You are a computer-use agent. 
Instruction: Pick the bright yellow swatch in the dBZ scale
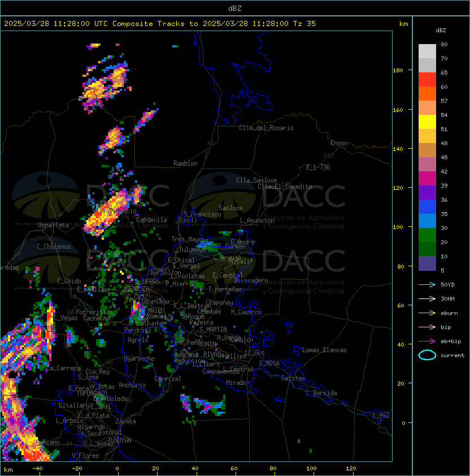(427, 122)
